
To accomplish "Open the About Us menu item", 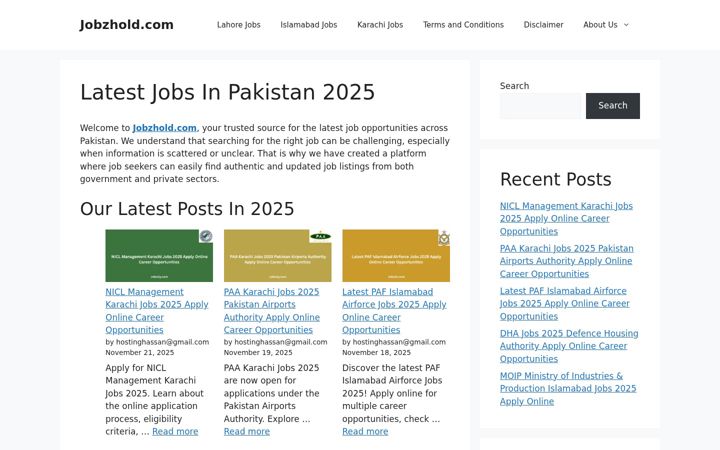I will tap(600, 25).
